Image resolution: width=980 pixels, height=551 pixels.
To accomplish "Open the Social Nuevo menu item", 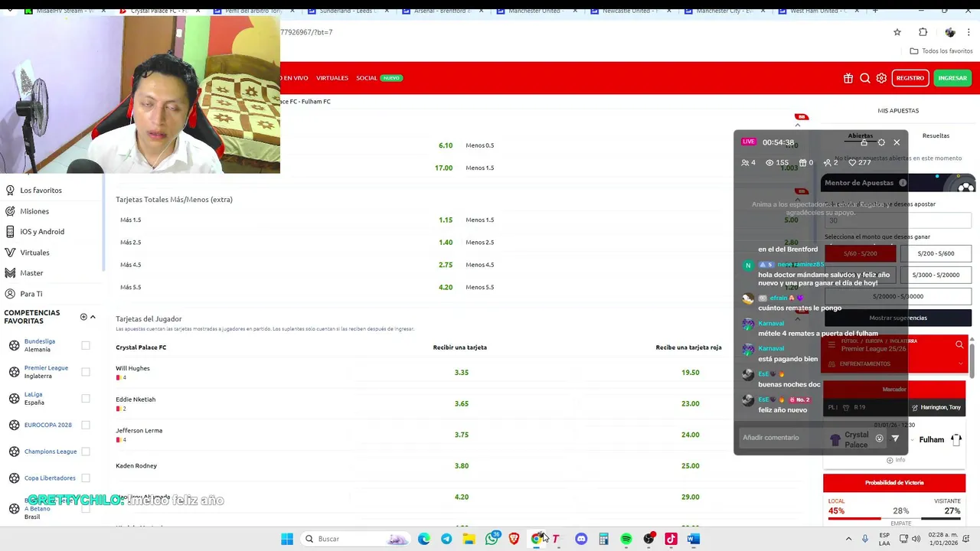I will (x=379, y=78).
